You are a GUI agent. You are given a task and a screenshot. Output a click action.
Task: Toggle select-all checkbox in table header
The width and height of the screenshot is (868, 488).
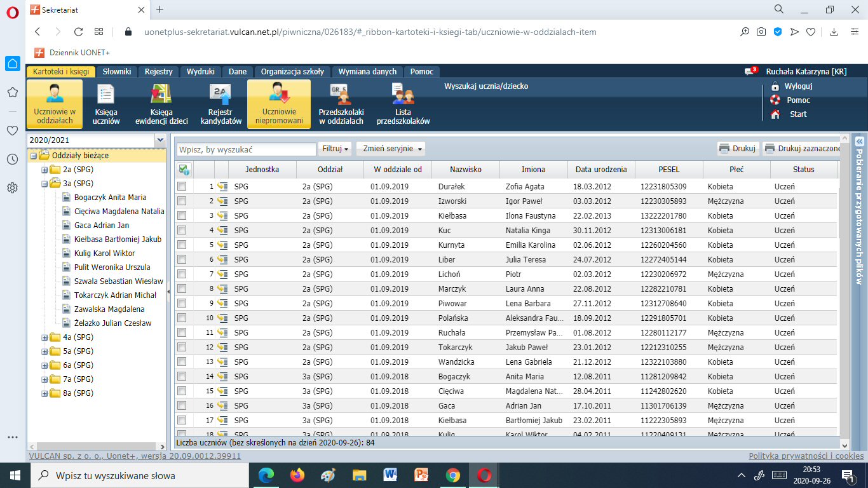coord(183,170)
